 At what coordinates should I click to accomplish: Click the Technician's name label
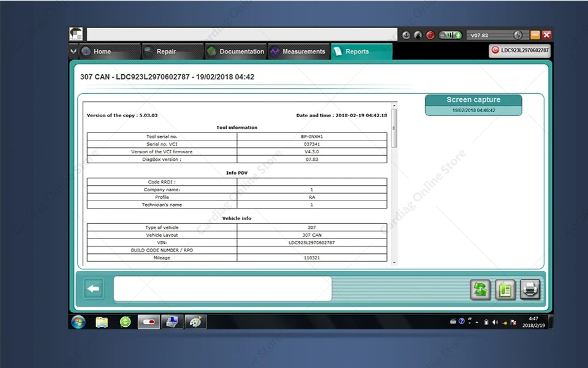click(x=162, y=205)
